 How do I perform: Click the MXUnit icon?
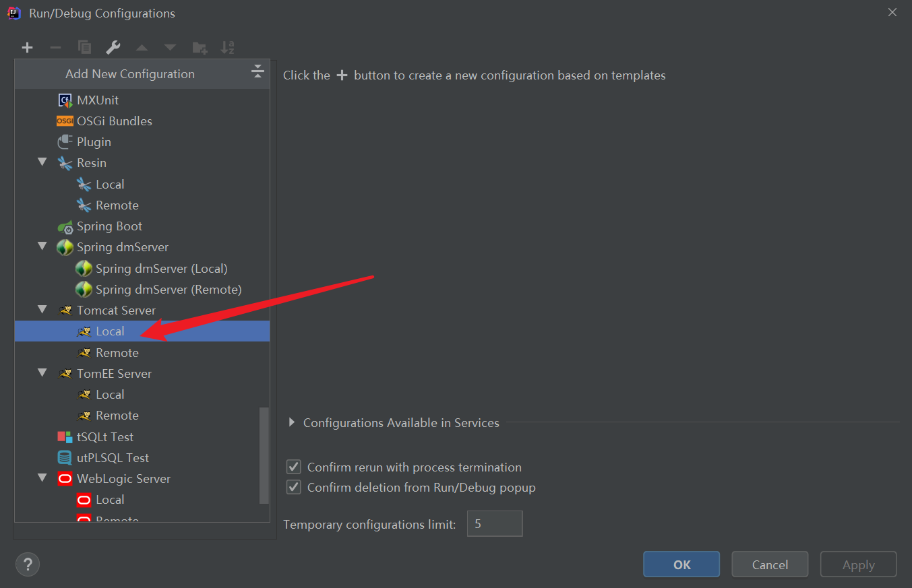point(65,100)
